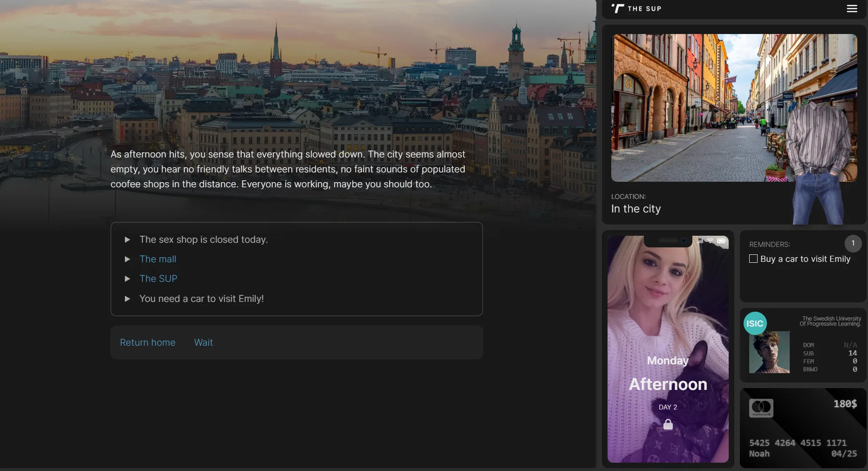Click the ISIC badge icon

pyautogui.click(x=755, y=323)
